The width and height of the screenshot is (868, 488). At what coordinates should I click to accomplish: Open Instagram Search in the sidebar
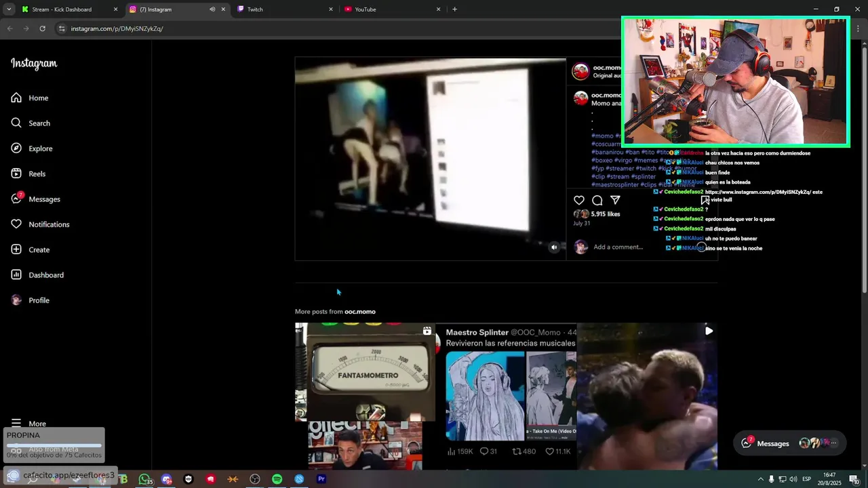tap(31, 123)
